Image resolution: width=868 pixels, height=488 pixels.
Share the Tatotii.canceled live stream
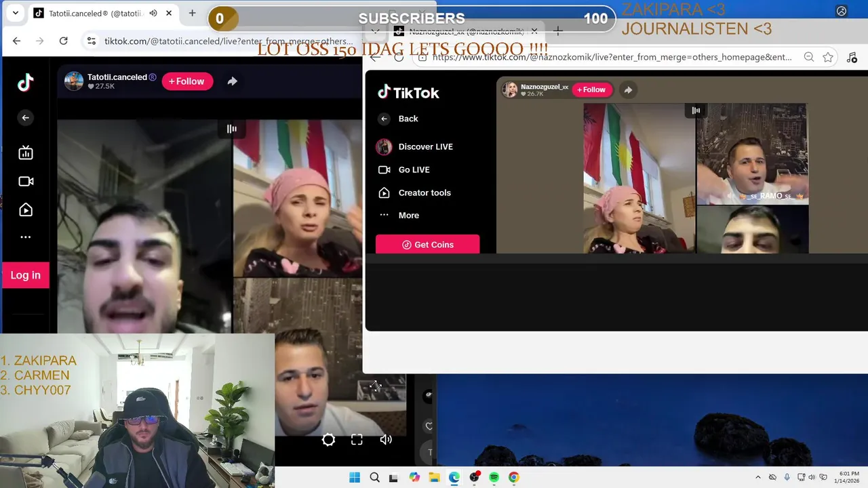tap(232, 81)
